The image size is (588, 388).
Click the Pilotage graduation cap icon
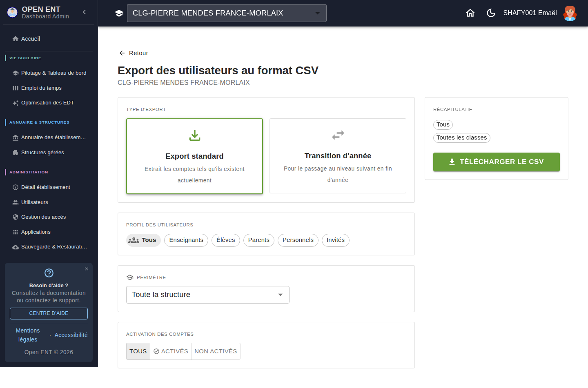point(16,73)
